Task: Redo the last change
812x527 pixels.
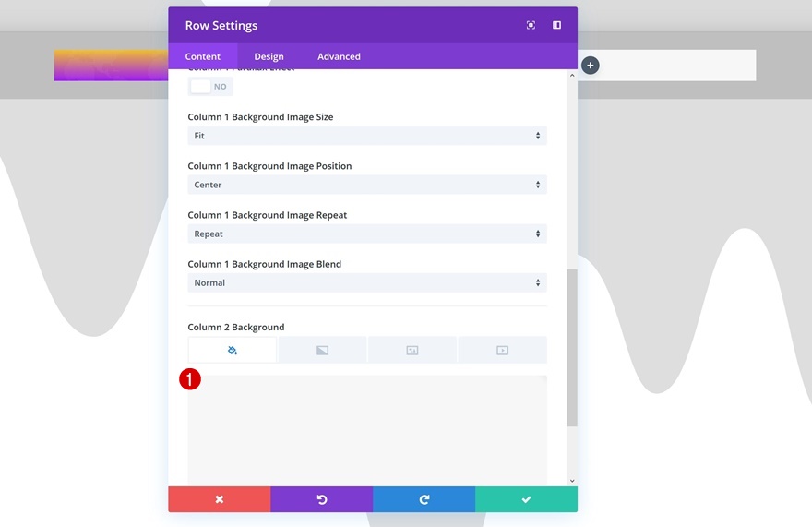Action: [424, 499]
